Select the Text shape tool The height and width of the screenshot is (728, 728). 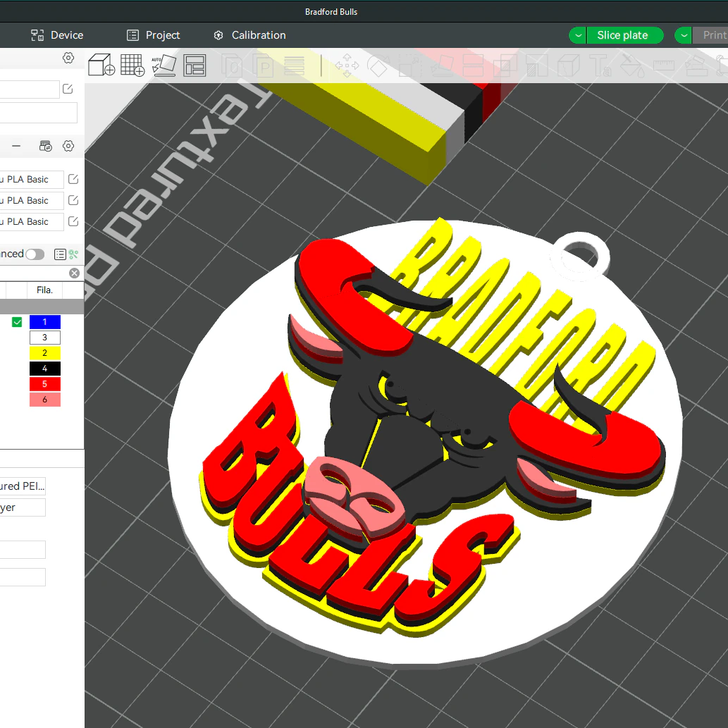pyautogui.click(x=600, y=66)
